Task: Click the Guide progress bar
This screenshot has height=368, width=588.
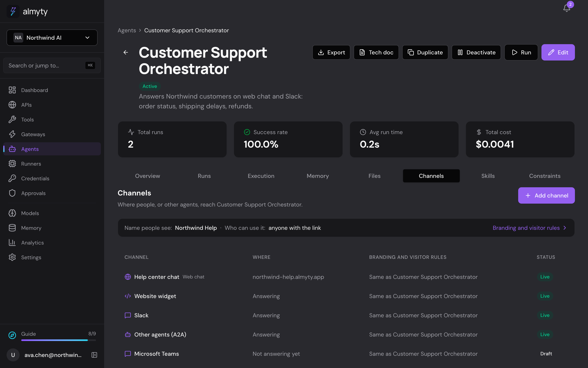Action: [59, 340]
